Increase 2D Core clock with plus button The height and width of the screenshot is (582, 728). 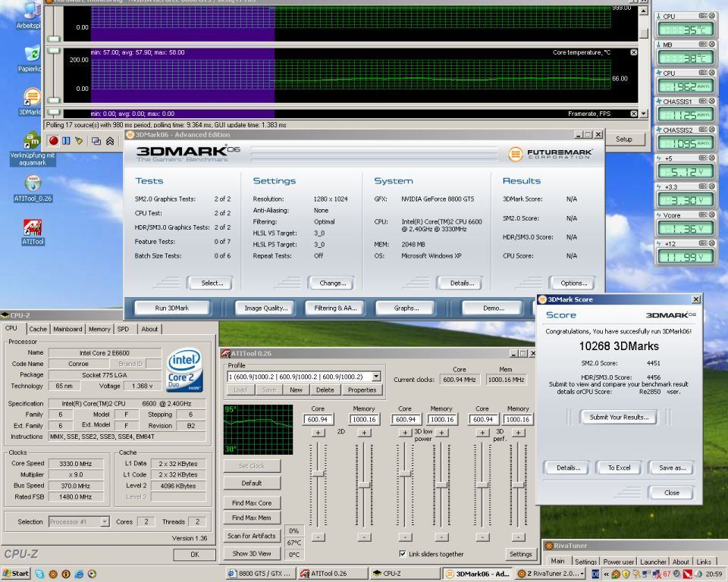tap(318, 433)
